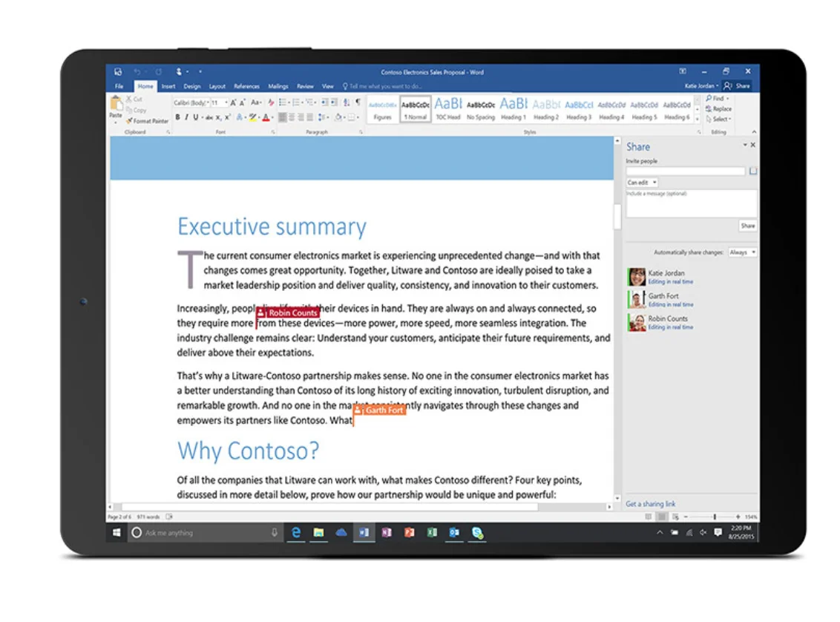
Task: Click the yellow text highlight color button
Action: (252, 117)
